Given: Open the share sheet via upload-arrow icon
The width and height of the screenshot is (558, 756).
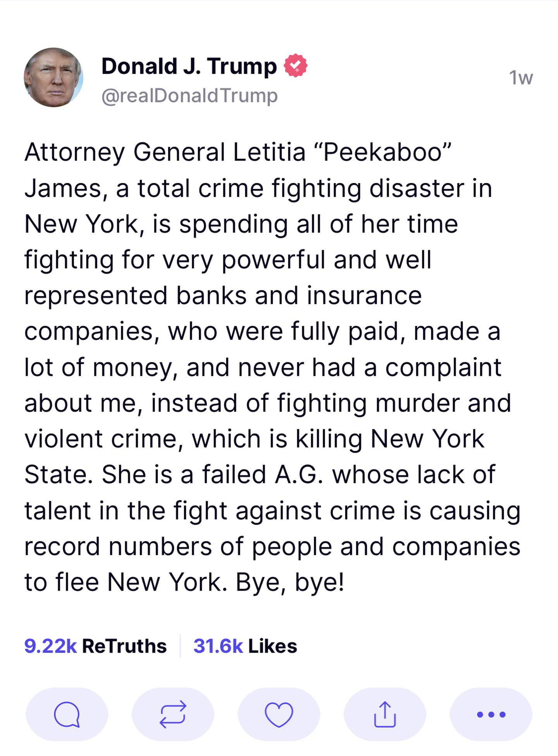Looking at the screenshot, I should (385, 714).
